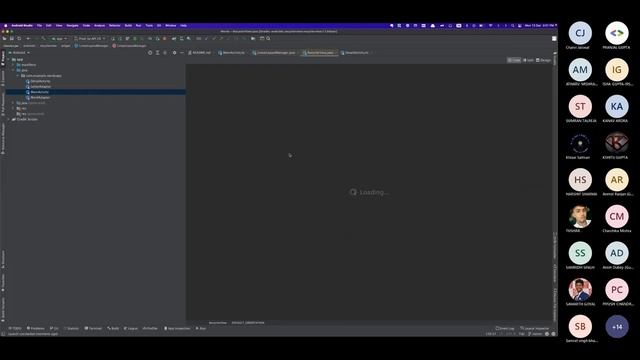Open the Event Log
The height and width of the screenshot is (360, 640).
(505, 328)
